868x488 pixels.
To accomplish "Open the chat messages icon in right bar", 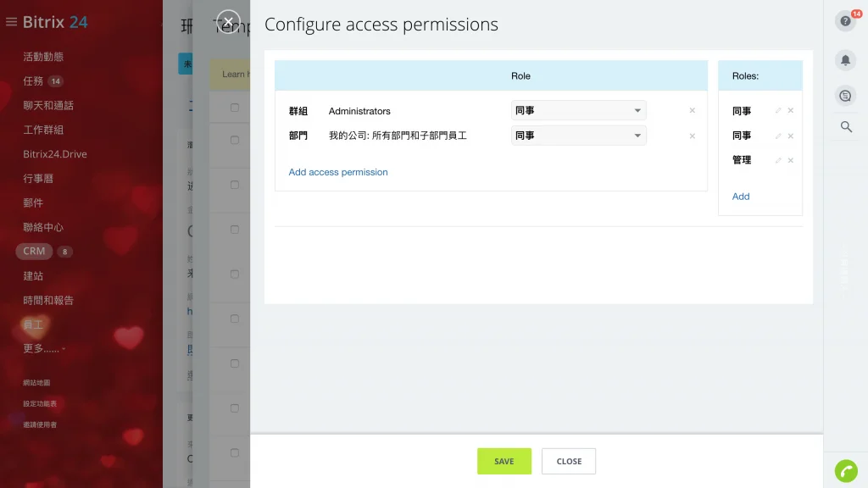I will click(x=845, y=96).
